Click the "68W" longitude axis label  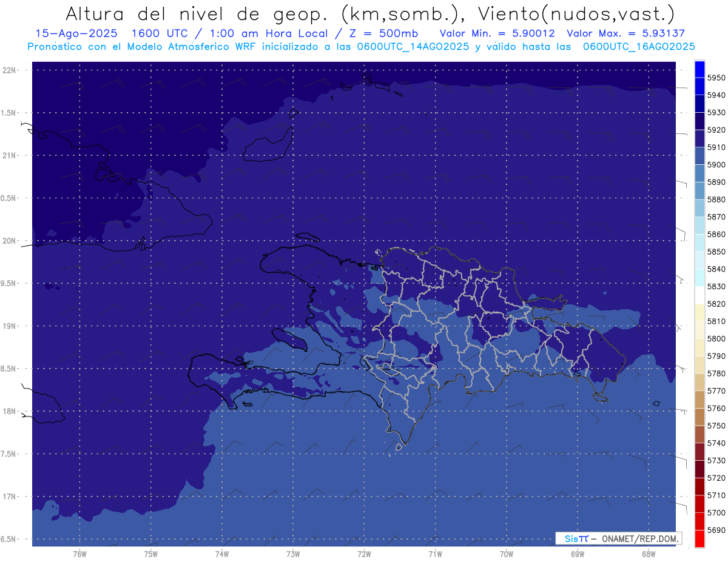(648, 554)
